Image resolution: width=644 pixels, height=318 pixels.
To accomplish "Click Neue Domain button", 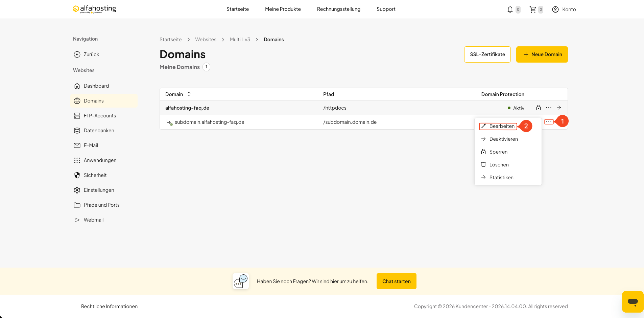I will (542, 54).
